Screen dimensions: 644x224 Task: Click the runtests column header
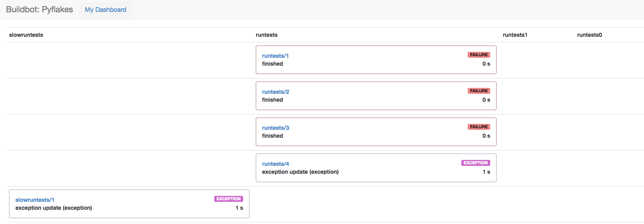(266, 35)
